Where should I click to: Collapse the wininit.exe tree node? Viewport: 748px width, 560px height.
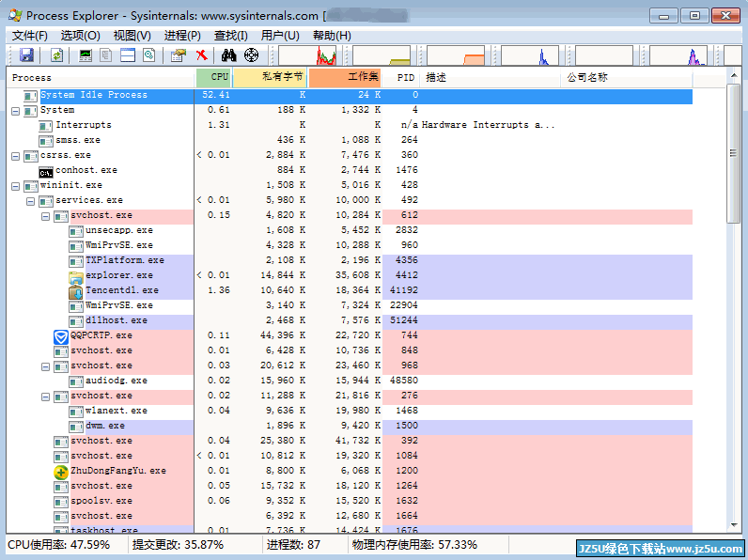click(x=15, y=186)
